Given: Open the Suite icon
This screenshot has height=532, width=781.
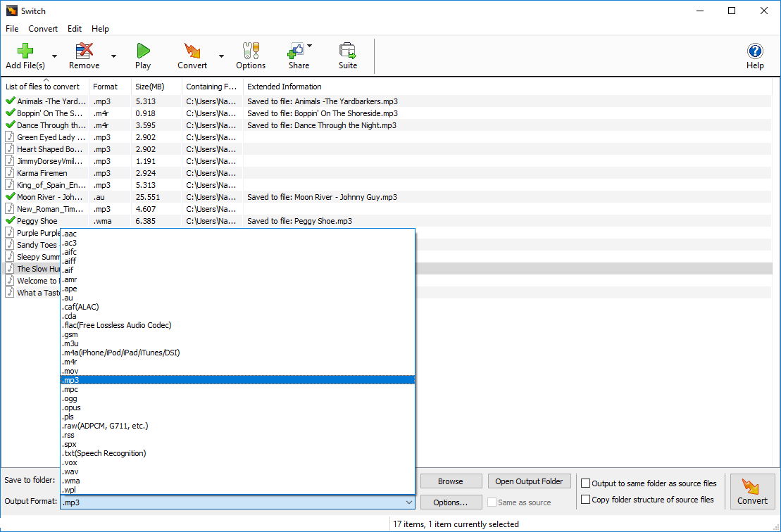Looking at the screenshot, I should click(x=347, y=51).
